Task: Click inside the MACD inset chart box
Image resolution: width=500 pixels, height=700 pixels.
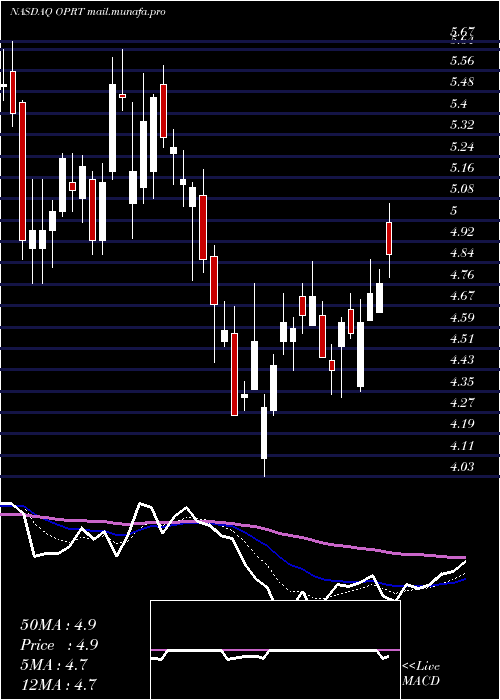Action: (275, 650)
